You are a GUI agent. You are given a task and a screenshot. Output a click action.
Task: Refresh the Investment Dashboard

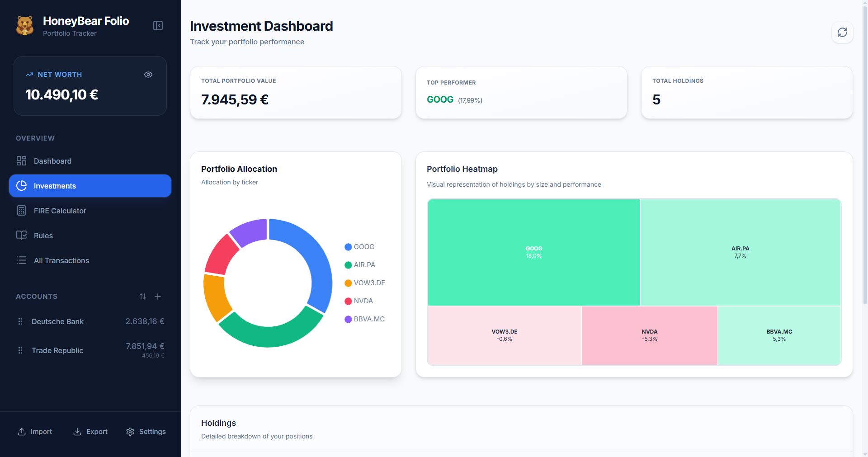842,32
